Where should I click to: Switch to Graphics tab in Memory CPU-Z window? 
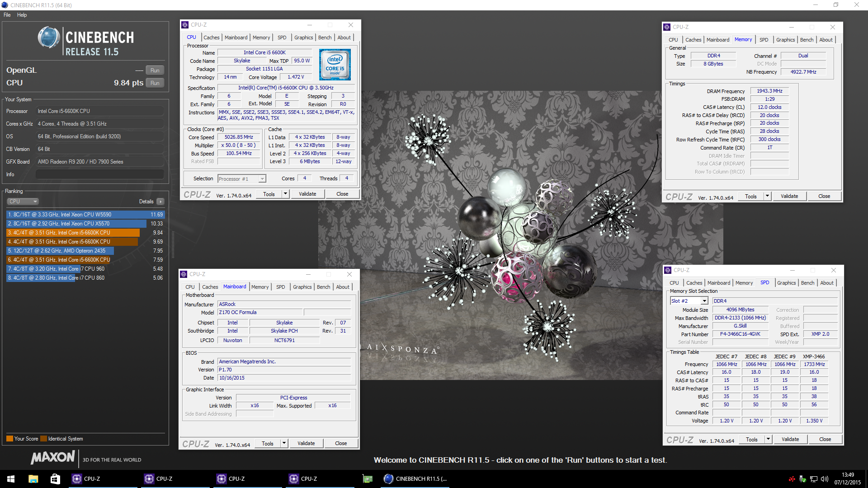[x=785, y=40]
